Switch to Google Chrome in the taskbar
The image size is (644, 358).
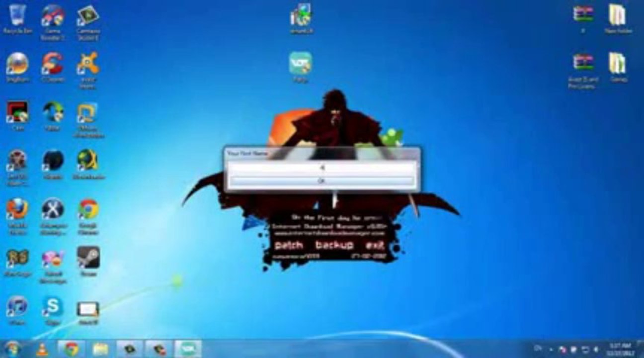(x=72, y=349)
